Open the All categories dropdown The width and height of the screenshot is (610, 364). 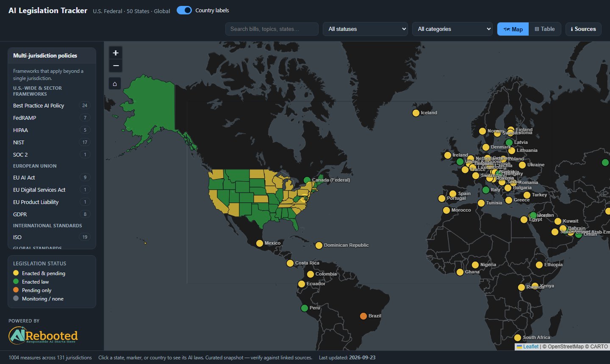click(452, 29)
